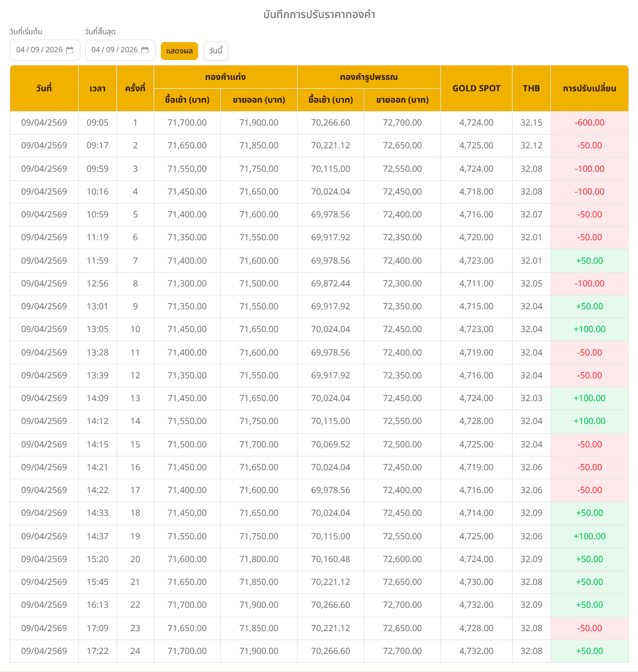
Task: Click the แสดงผล button
Action: pos(179,51)
